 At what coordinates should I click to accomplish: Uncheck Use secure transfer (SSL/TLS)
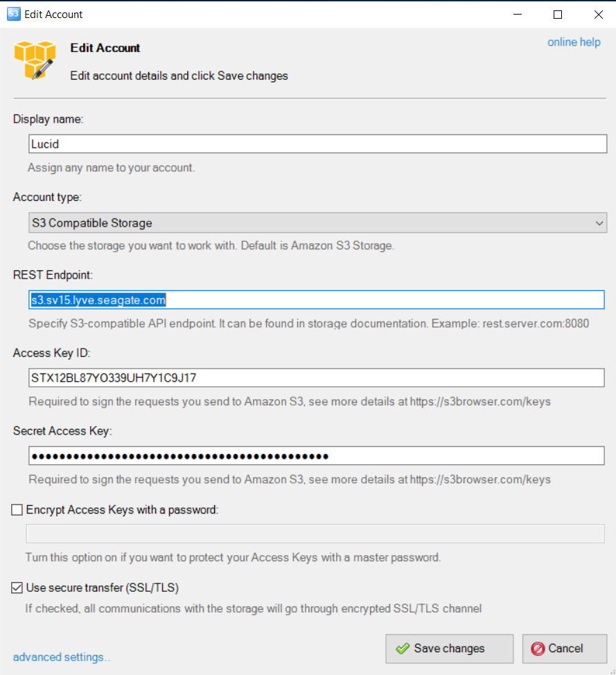[17, 588]
